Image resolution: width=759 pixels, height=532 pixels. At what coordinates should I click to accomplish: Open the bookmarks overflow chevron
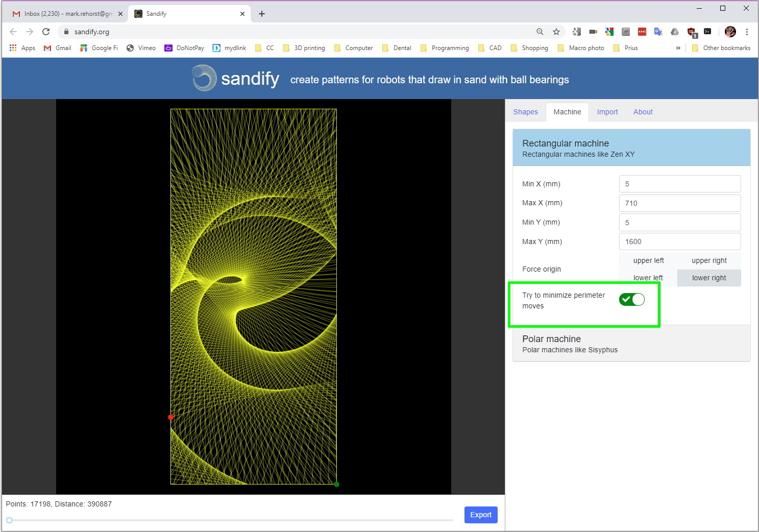click(x=678, y=47)
